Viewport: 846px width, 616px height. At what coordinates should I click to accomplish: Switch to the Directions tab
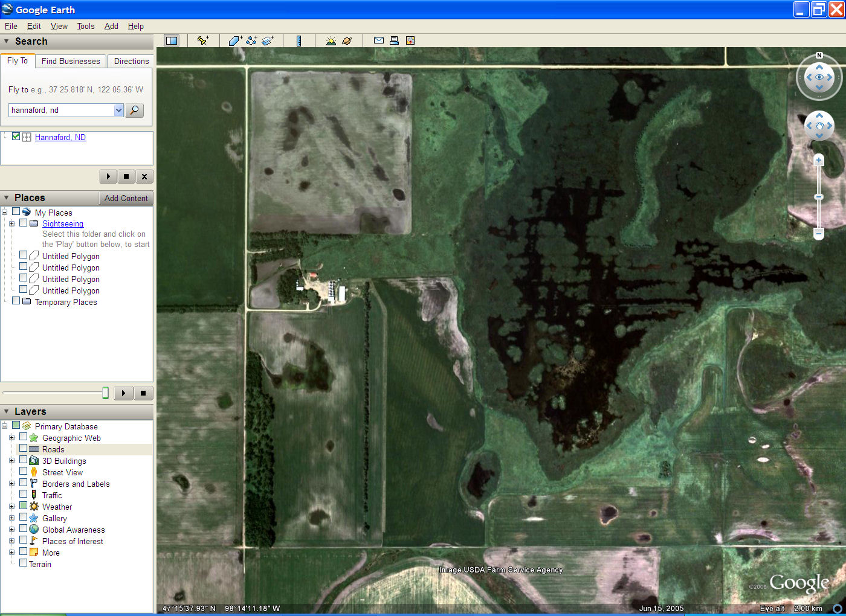tap(131, 61)
